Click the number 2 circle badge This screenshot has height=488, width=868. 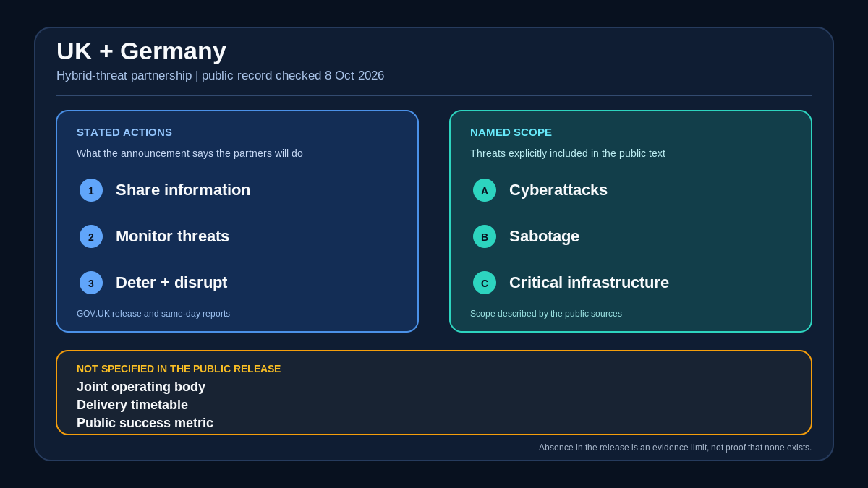tap(91, 236)
